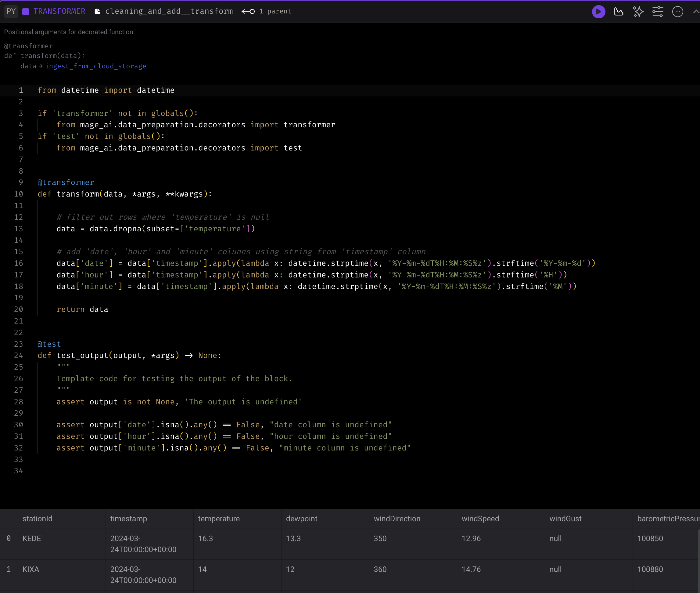Viewport: 700px width, 593px height.
Task: Click the @transformer decorator on line 9
Action: click(66, 182)
